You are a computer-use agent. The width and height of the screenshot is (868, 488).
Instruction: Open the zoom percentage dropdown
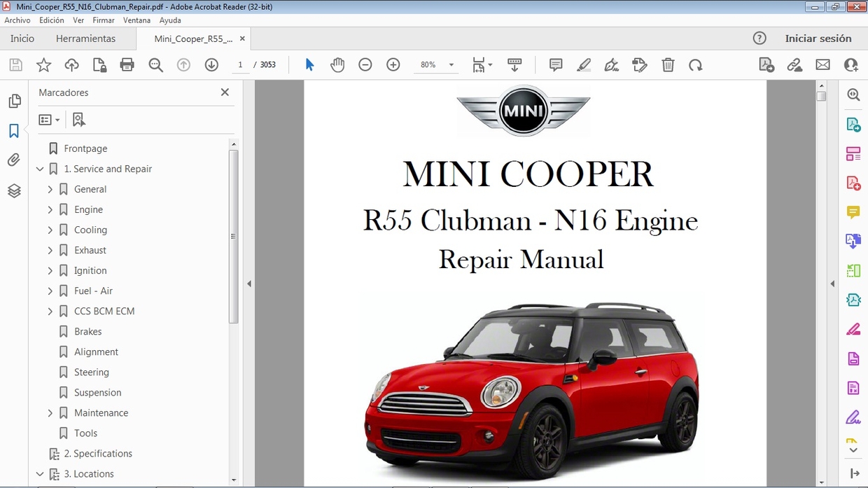point(451,64)
